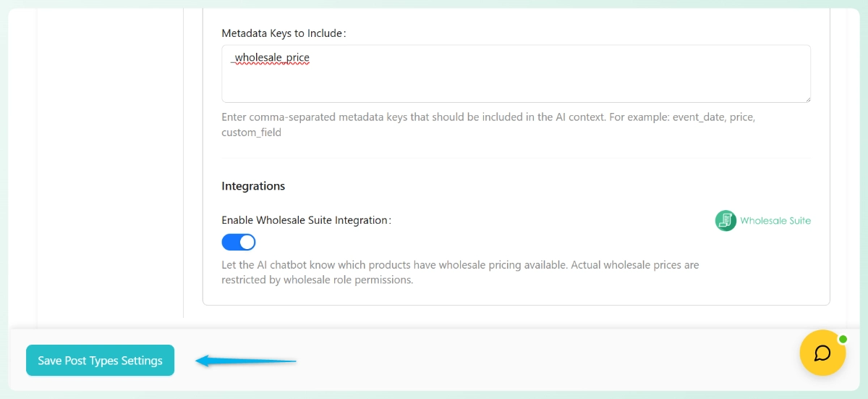Click the Enable Wholesale Suite Integration label
Viewport: 868px width, 399px height.
[x=306, y=220]
